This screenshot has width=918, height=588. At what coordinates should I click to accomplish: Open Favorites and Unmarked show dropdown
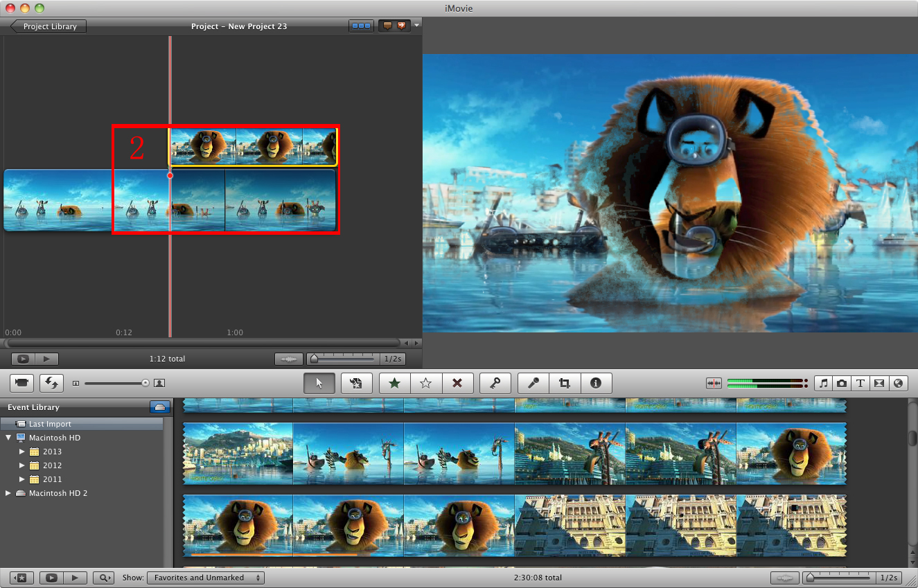(x=205, y=577)
